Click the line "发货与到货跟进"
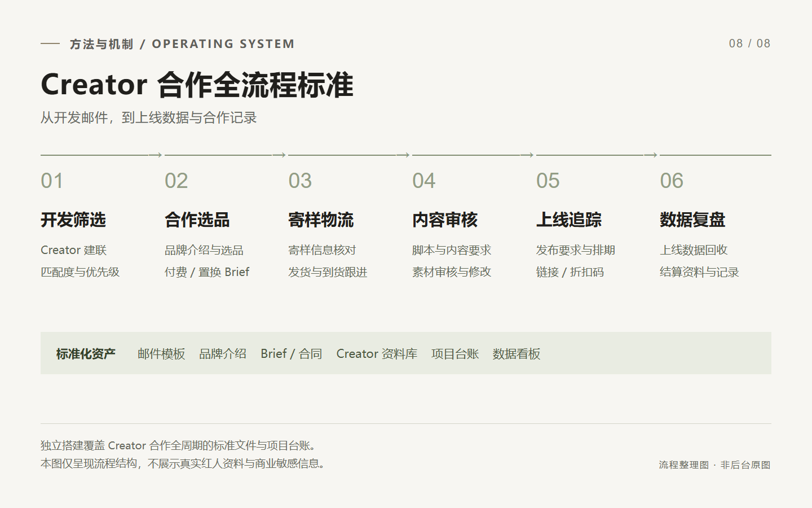 328,272
